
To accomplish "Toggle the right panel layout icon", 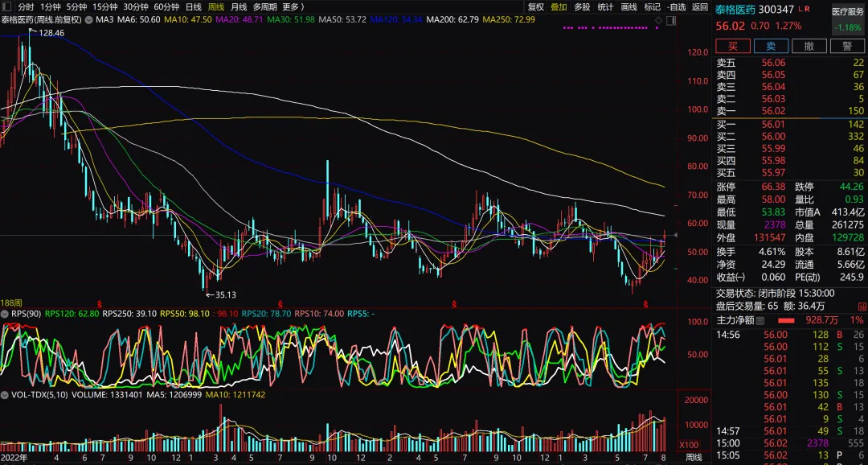I will (x=670, y=20).
